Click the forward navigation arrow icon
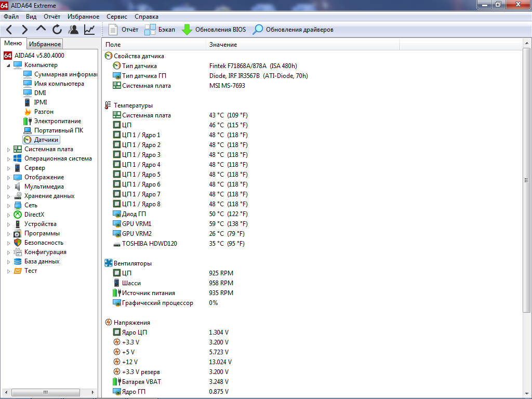The height and width of the screenshot is (399, 532). [25, 30]
